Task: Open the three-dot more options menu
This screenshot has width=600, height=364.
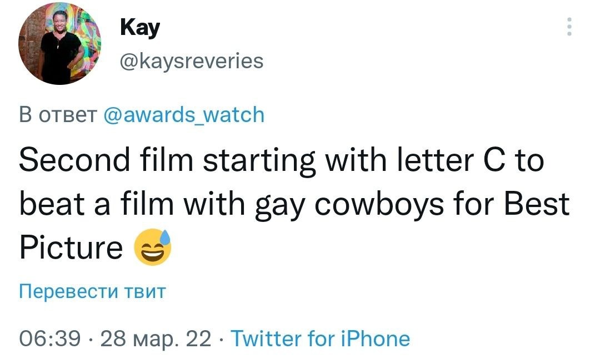Action: coord(569,26)
